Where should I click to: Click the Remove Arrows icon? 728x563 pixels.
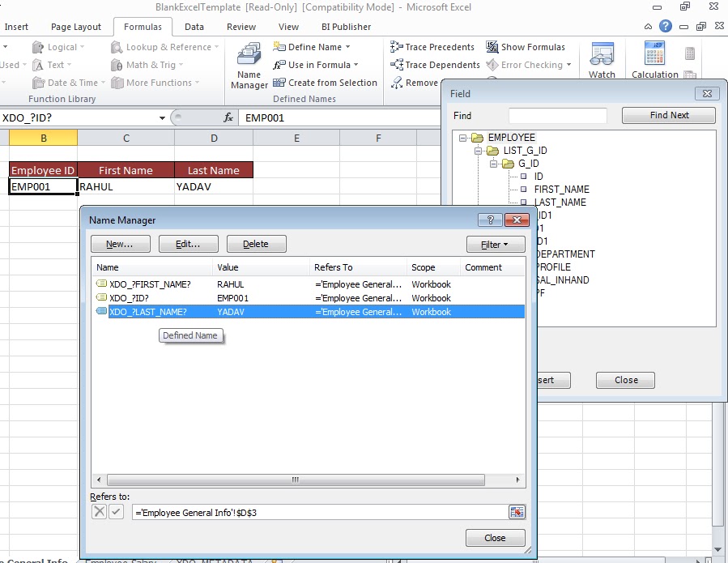click(397, 83)
